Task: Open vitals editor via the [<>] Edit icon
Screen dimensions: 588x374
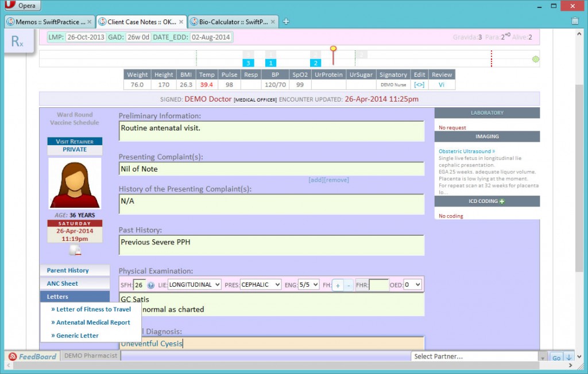Action: tap(420, 84)
